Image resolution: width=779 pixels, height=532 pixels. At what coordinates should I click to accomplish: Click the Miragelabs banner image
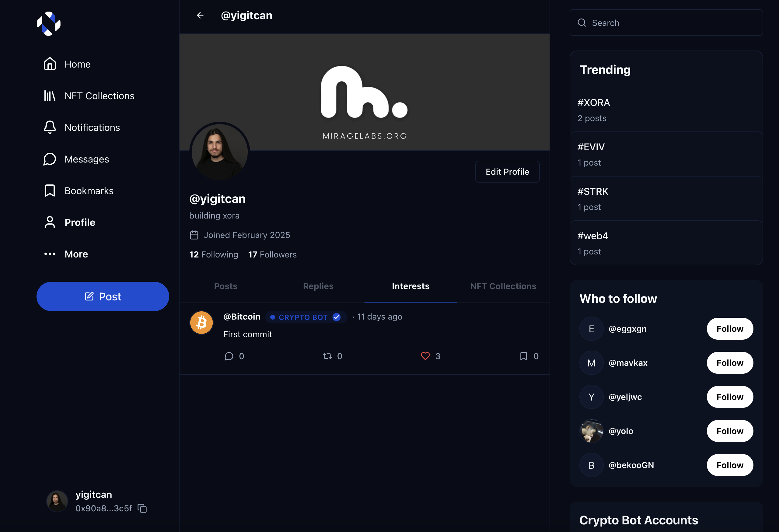pos(364,92)
